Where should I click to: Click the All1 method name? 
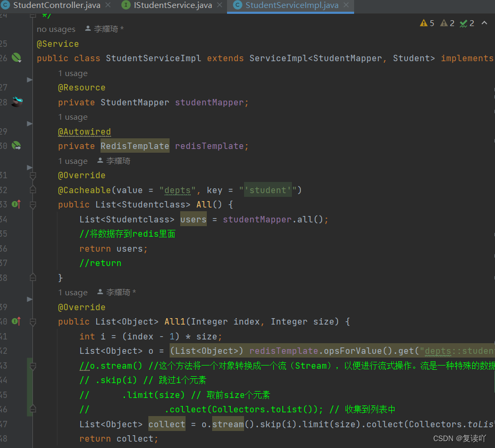point(175,321)
